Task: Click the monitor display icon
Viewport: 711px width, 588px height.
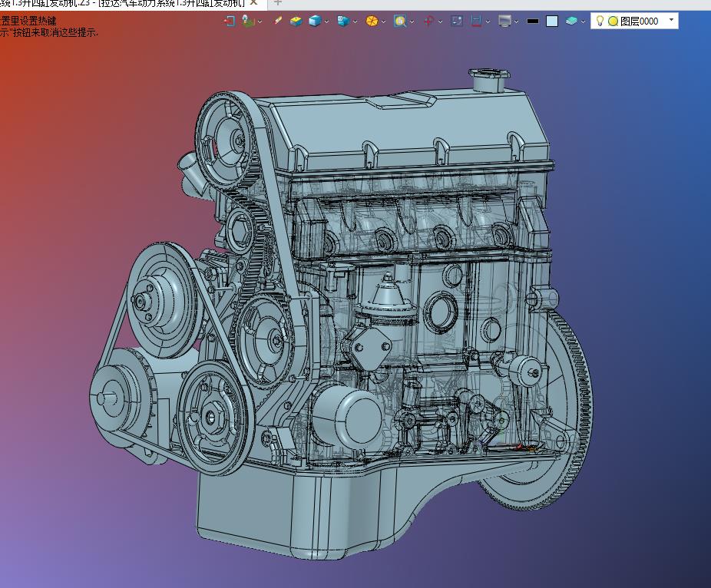Action: pyautogui.click(x=504, y=21)
